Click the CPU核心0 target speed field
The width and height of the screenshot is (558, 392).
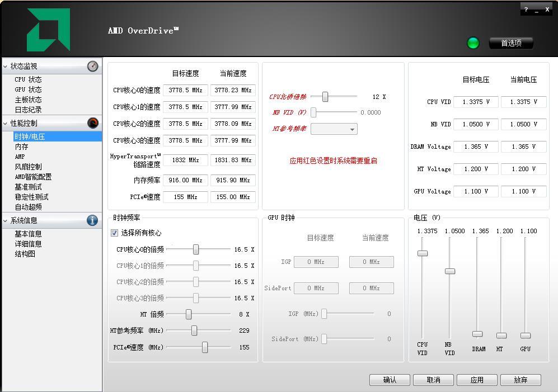185,90
